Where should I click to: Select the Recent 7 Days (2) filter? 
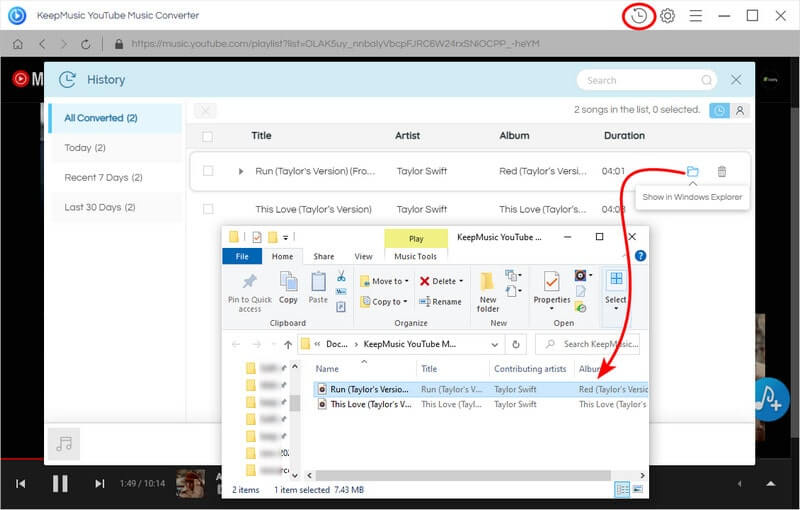tap(115, 177)
